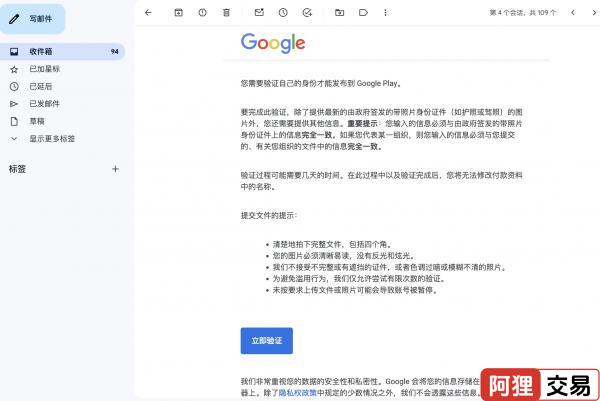Delete the email using the trash icon

click(x=226, y=13)
